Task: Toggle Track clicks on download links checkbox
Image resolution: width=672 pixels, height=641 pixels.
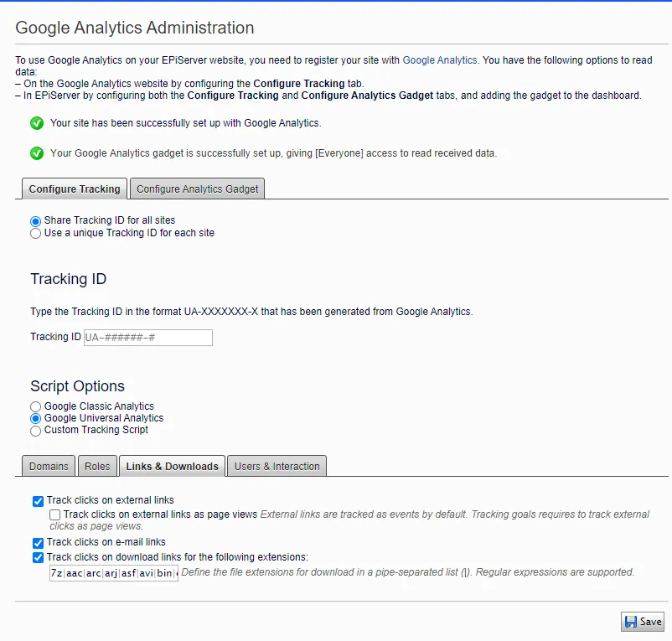Action: pos(39,557)
